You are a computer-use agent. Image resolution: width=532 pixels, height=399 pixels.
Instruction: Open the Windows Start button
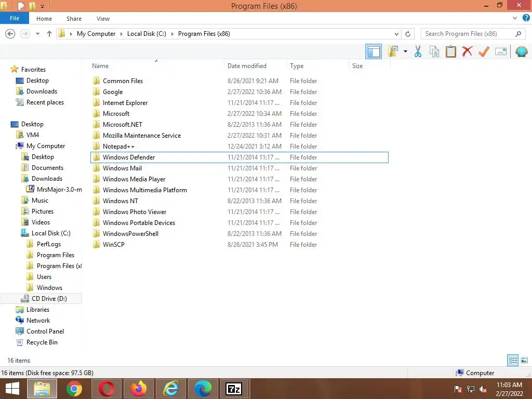(x=12, y=389)
